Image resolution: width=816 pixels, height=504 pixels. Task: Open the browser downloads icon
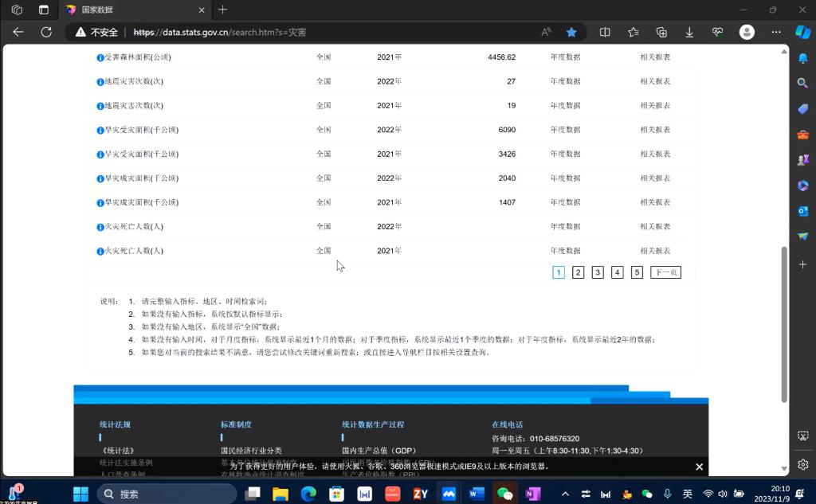689,32
